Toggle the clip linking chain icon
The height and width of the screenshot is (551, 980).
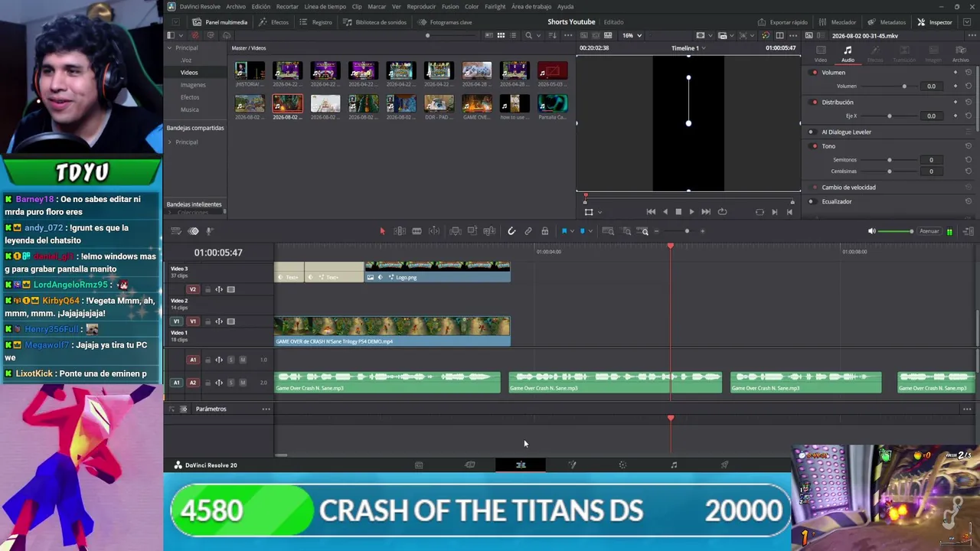tap(528, 231)
